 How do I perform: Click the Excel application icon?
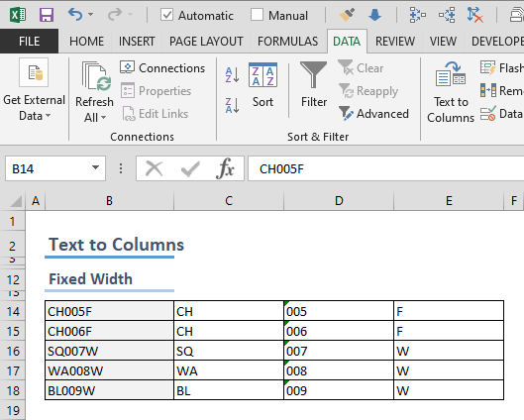point(18,15)
